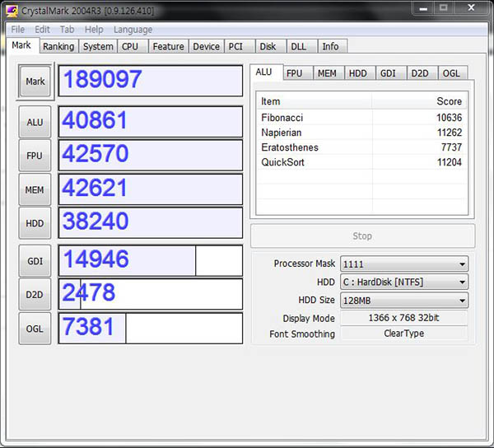The height and width of the screenshot is (448, 494).
Task: Minimize the CrystalMark window
Action: 423,7
